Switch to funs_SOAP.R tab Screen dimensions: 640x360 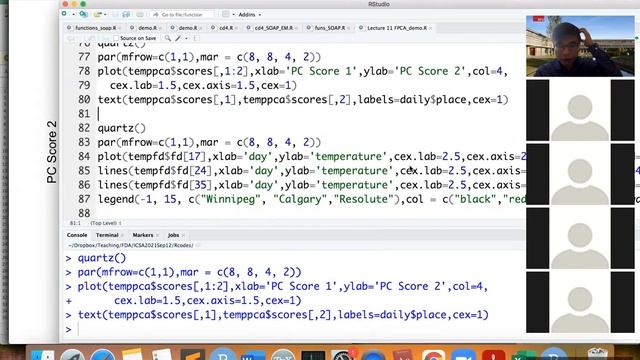[x=329, y=28]
